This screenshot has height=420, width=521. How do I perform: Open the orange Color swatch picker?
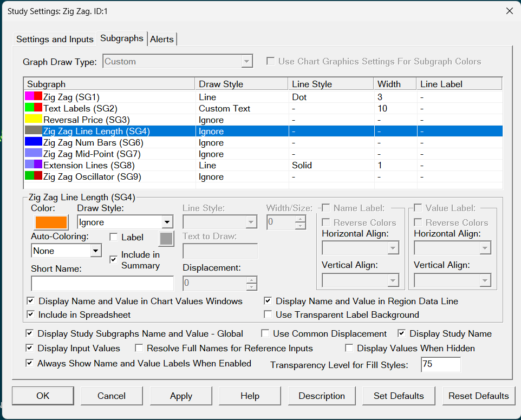(51, 222)
